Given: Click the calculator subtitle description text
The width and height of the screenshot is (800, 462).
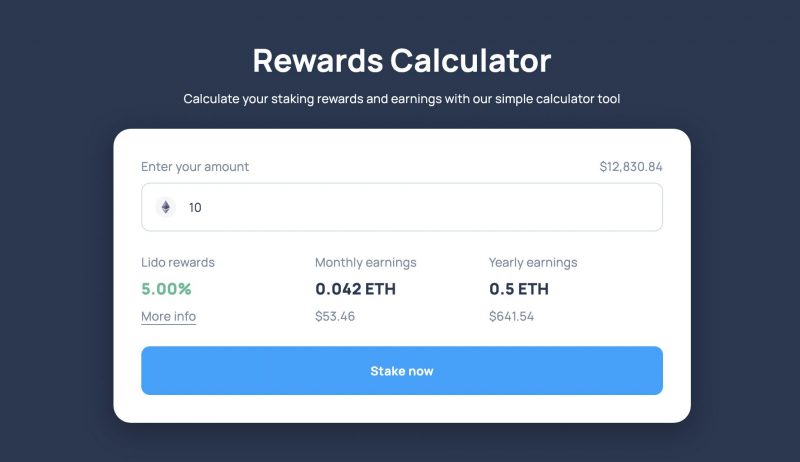Looking at the screenshot, I should (x=402, y=99).
